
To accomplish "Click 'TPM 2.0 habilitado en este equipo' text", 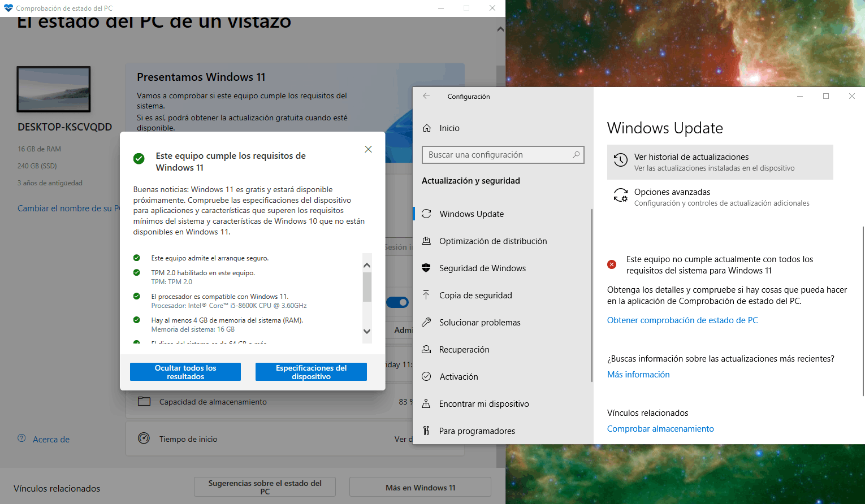I will pyautogui.click(x=203, y=272).
